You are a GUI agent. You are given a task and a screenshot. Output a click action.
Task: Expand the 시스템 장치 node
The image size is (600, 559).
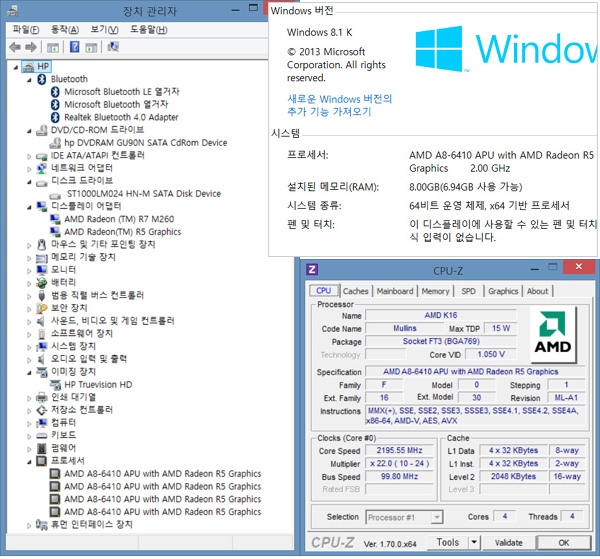tap(29, 347)
